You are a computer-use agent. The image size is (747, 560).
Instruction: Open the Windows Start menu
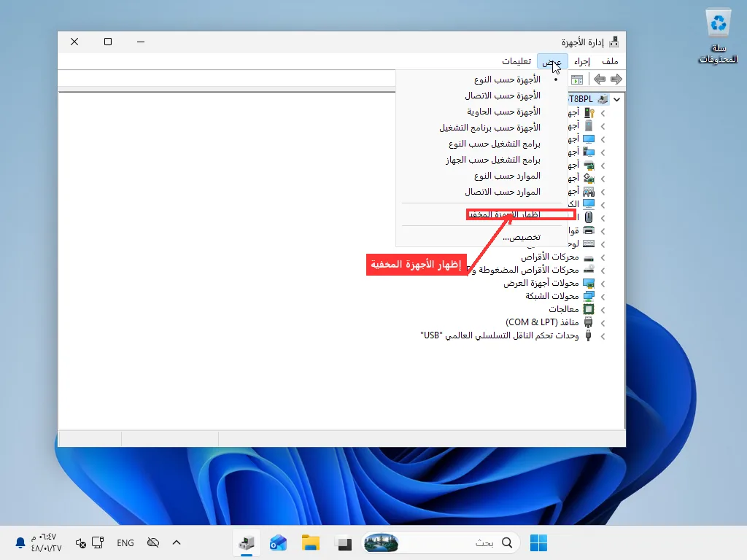click(539, 542)
